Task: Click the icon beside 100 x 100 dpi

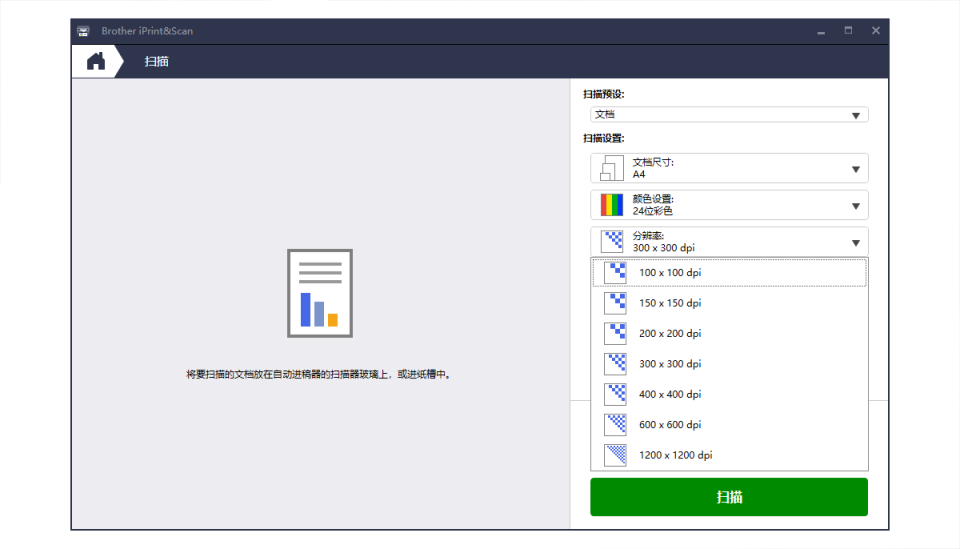Action: [615, 272]
